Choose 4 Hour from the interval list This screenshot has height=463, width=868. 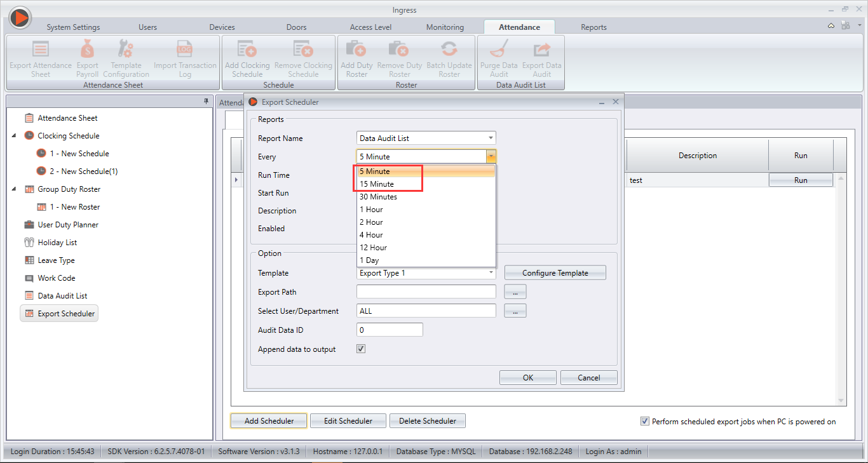coord(426,235)
